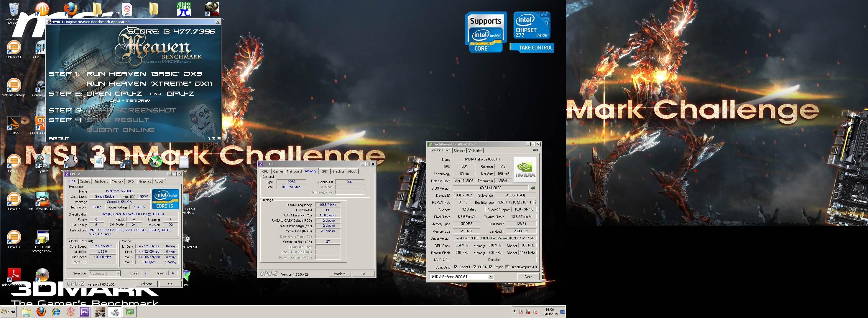Toggle the PhysX checkbox in GPU-Z

click(491, 267)
